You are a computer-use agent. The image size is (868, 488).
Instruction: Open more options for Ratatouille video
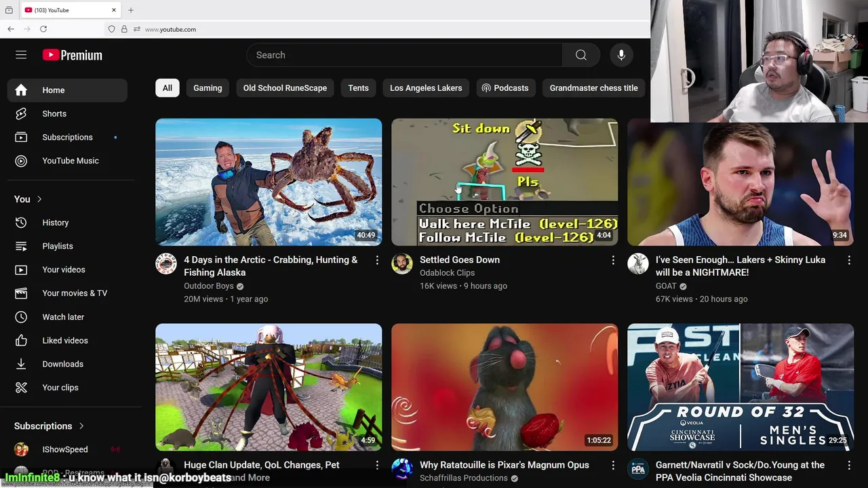click(613, 465)
